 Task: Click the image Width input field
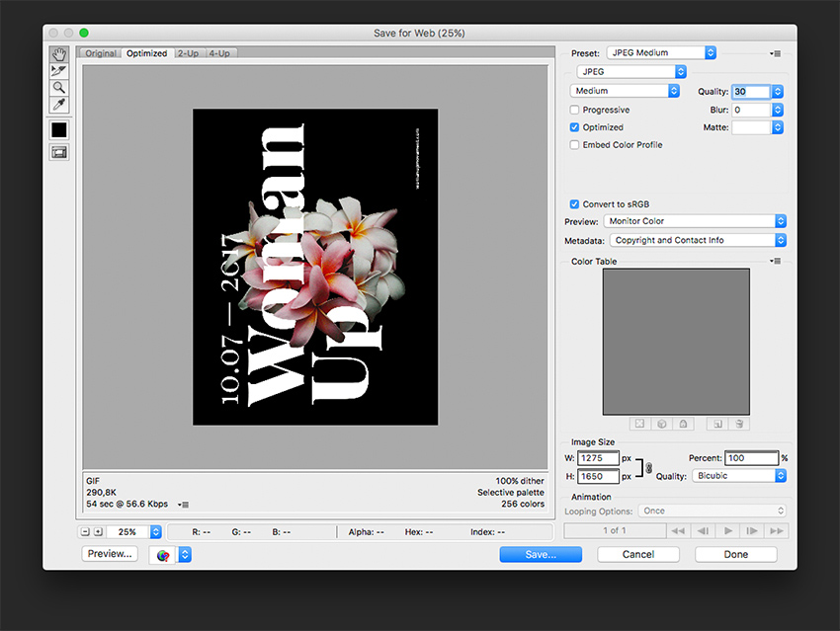pos(598,458)
